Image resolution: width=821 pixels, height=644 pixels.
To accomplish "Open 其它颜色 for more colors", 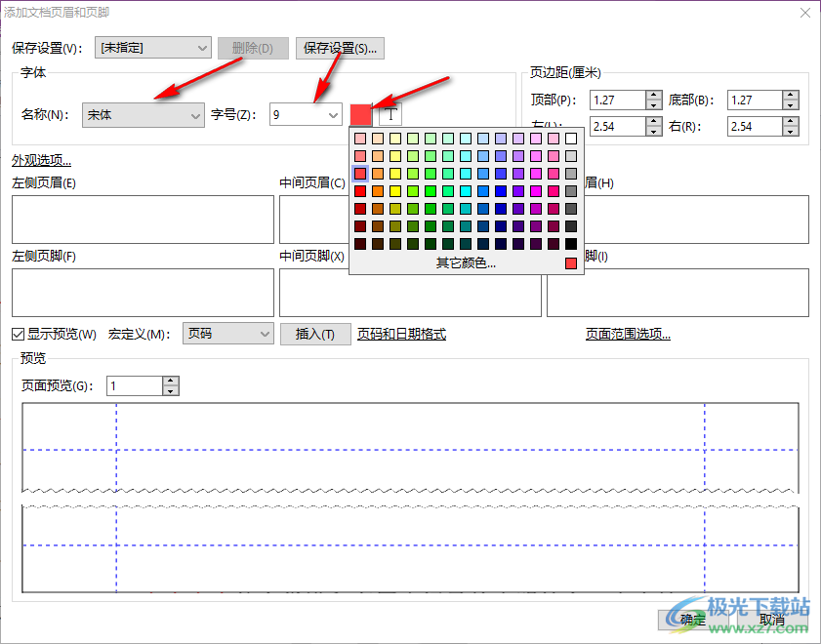I will coord(466,263).
